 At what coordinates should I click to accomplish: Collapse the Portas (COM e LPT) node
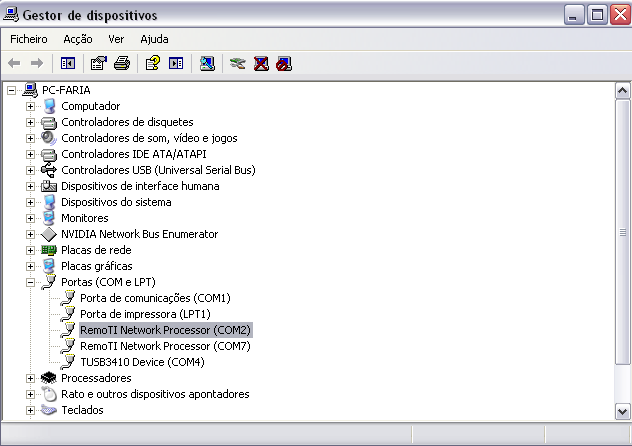(30, 282)
